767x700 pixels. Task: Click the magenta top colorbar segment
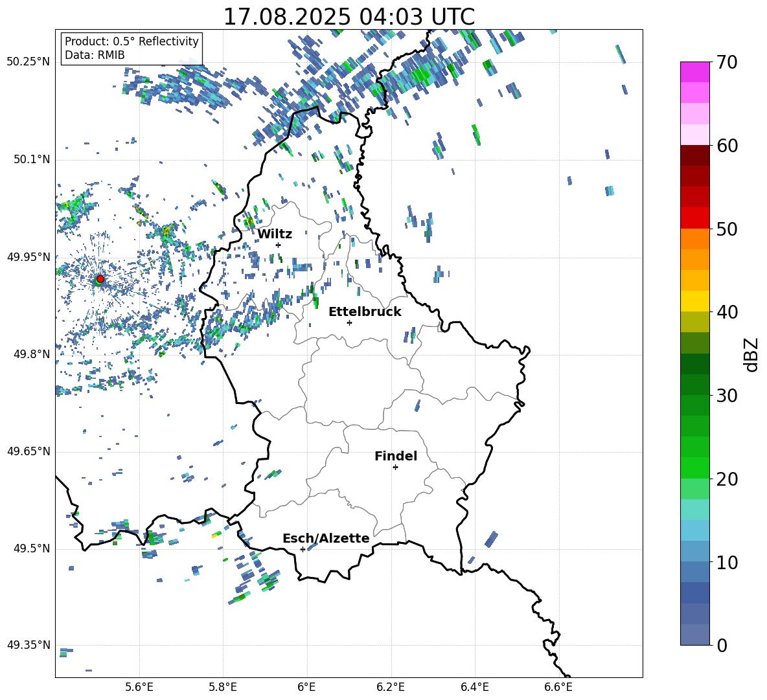click(x=694, y=72)
